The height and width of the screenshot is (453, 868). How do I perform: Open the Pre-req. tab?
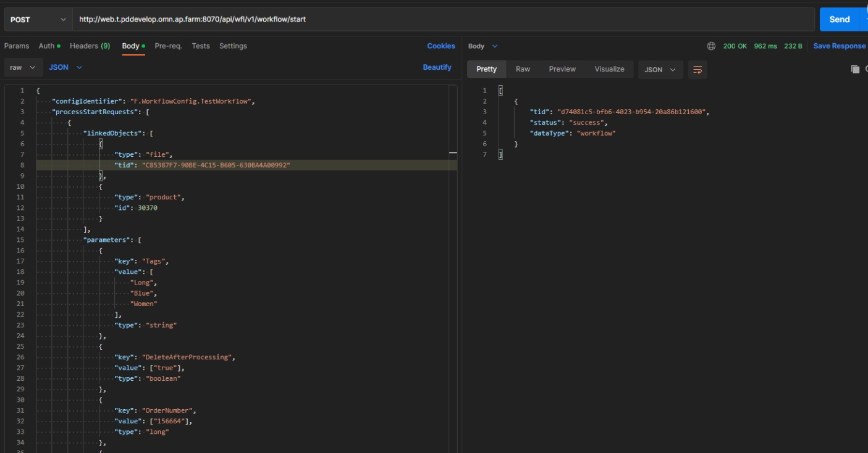coord(168,46)
